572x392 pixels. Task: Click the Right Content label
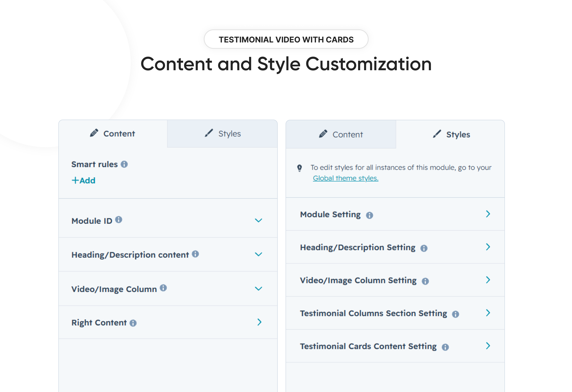[99, 323]
